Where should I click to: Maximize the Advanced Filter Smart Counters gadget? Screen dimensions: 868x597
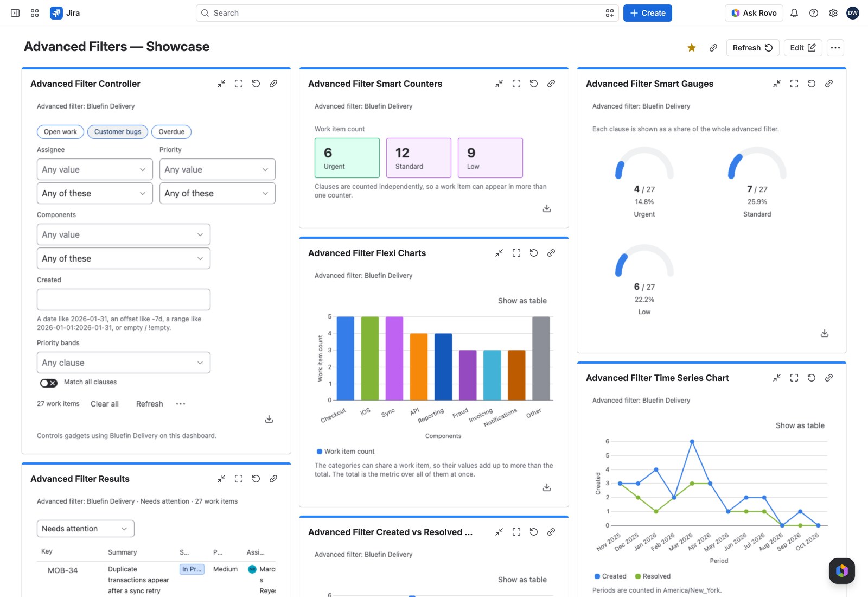point(516,84)
